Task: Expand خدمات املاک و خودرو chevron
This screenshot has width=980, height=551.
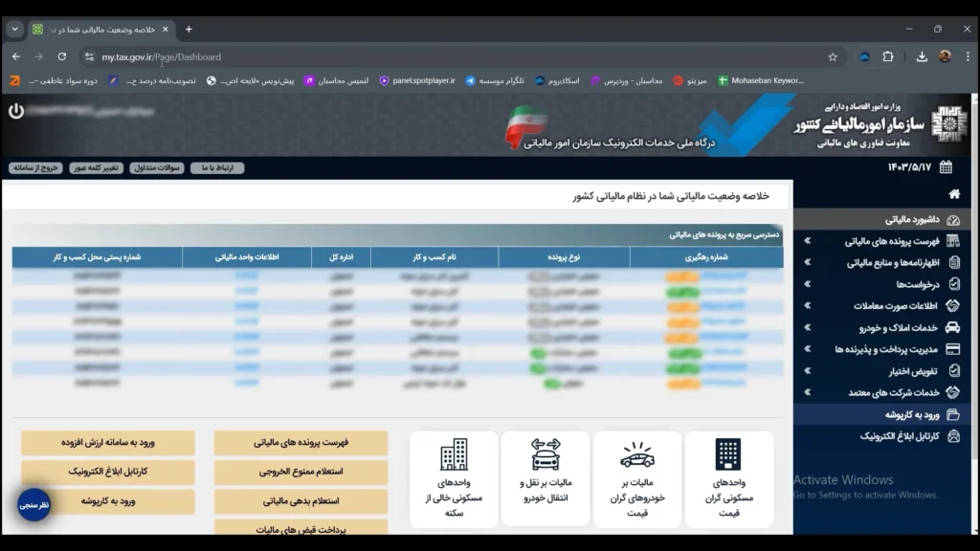Action: [x=808, y=327]
